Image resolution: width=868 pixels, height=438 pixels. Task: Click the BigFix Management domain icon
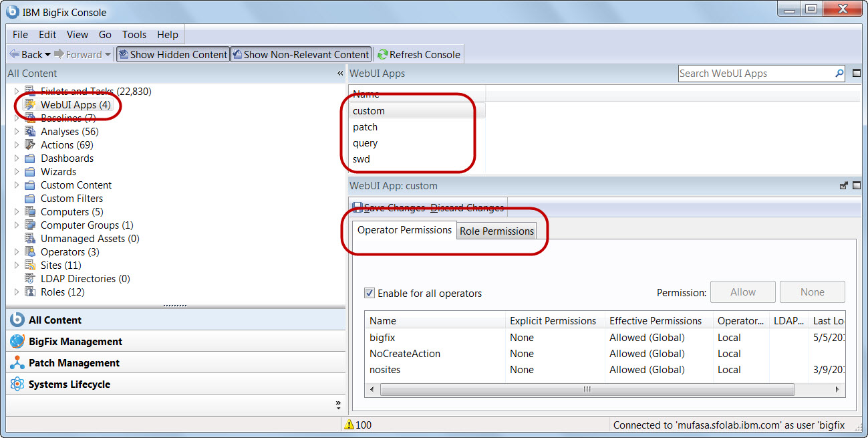click(17, 341)
